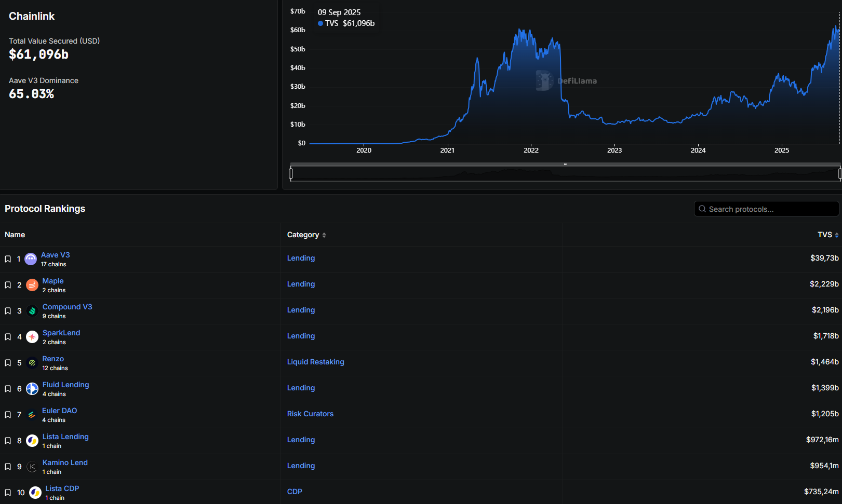Bookmark the Lista CDP protocol
Viewport: 842px width, 504px height.
(8, 493)
